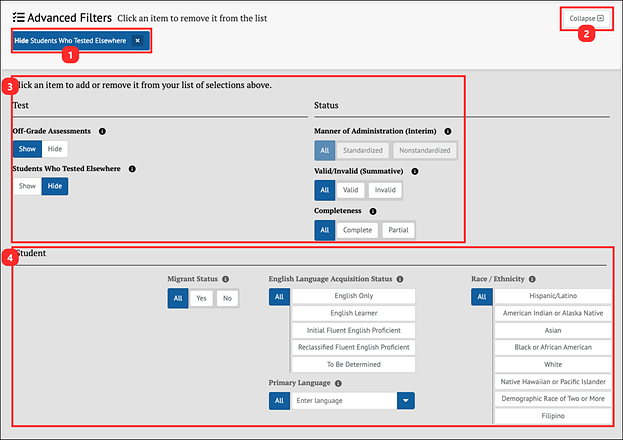Click info icon beside Off-Grade Assessments
The image size is (623, 440).
pyautogui.click(x=103, y=131)
